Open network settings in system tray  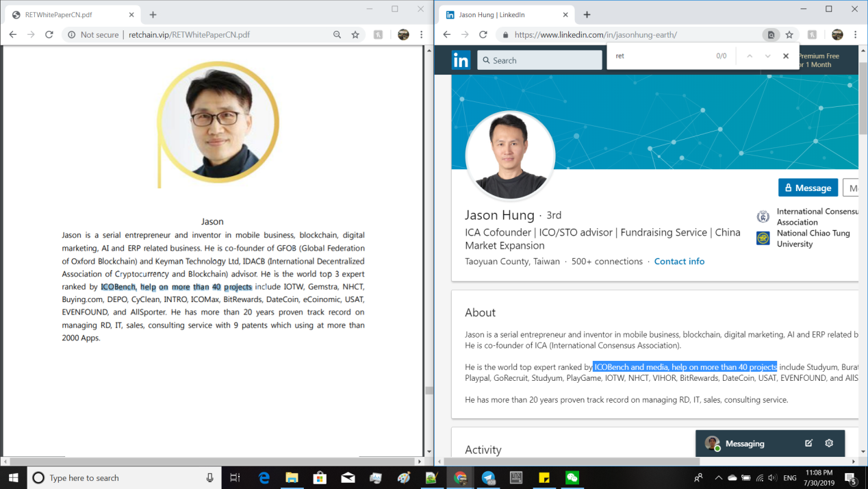click(759, 478)
